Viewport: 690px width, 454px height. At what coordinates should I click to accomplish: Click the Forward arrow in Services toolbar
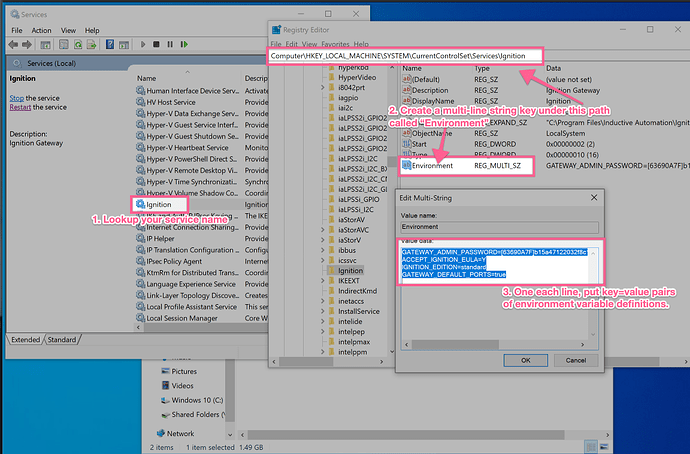pyautogui.click(x=27, y=44)
